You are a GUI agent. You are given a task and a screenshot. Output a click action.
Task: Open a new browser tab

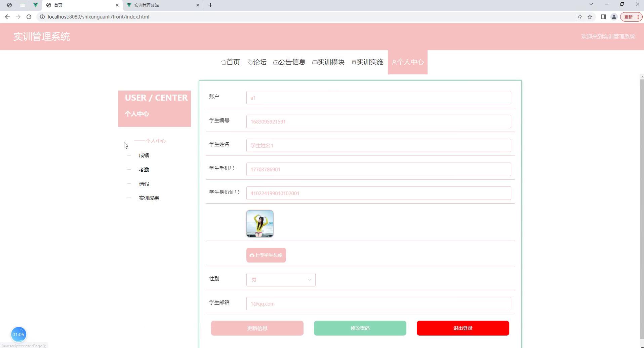click(210, 5)
